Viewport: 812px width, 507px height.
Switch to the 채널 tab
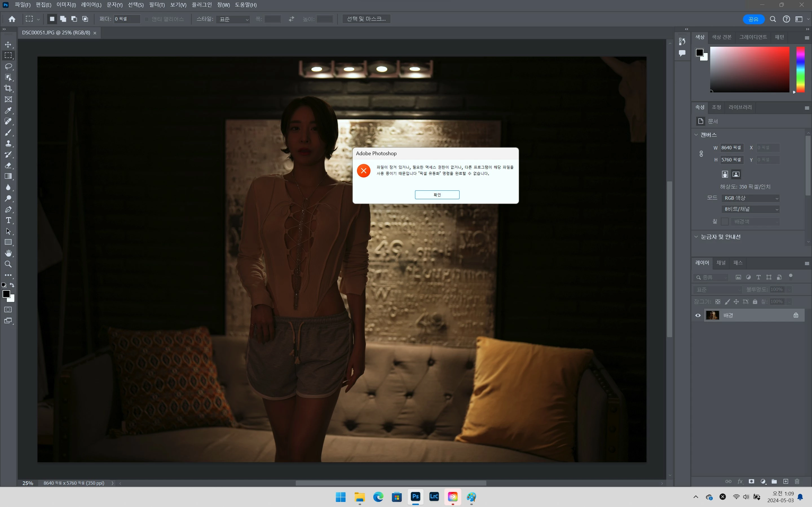point(721,263)
